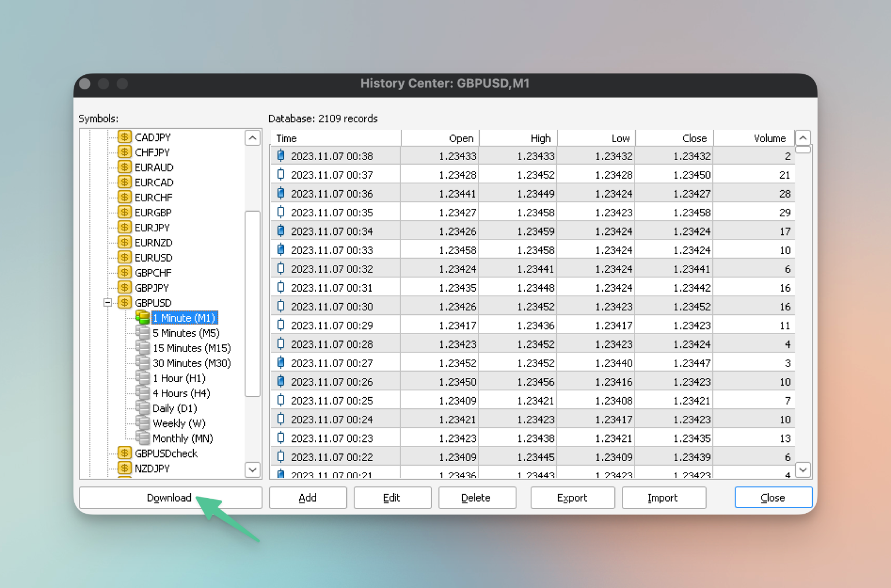Click the CADJPY symbol coin icon

(x=125, y=136)
